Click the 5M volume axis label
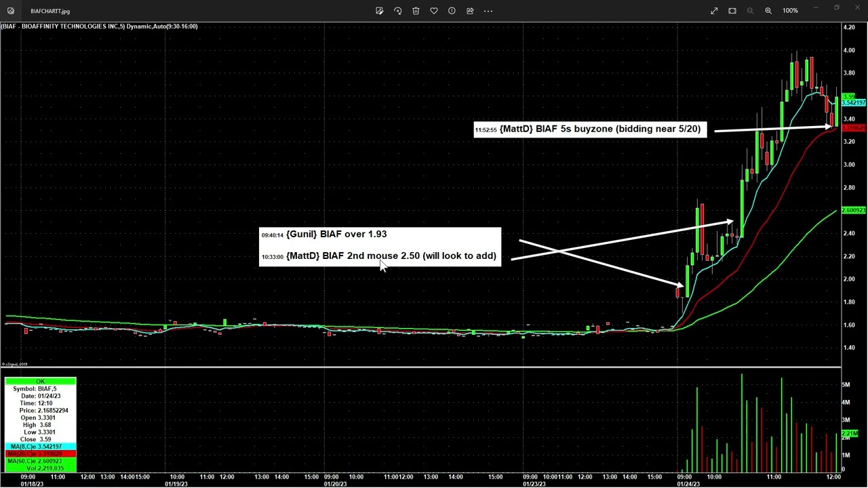Viewport: 868px width, 488px height. coord(846,385)
